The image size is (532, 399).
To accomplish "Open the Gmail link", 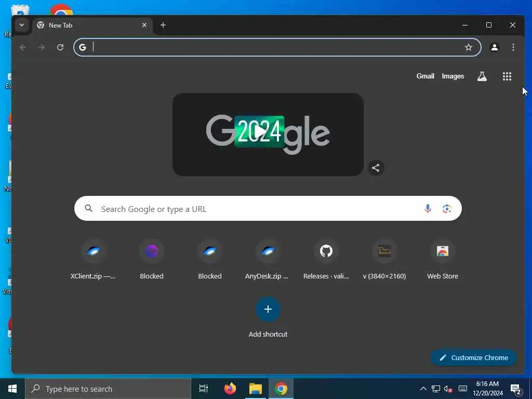I will (x=425, y=76).
